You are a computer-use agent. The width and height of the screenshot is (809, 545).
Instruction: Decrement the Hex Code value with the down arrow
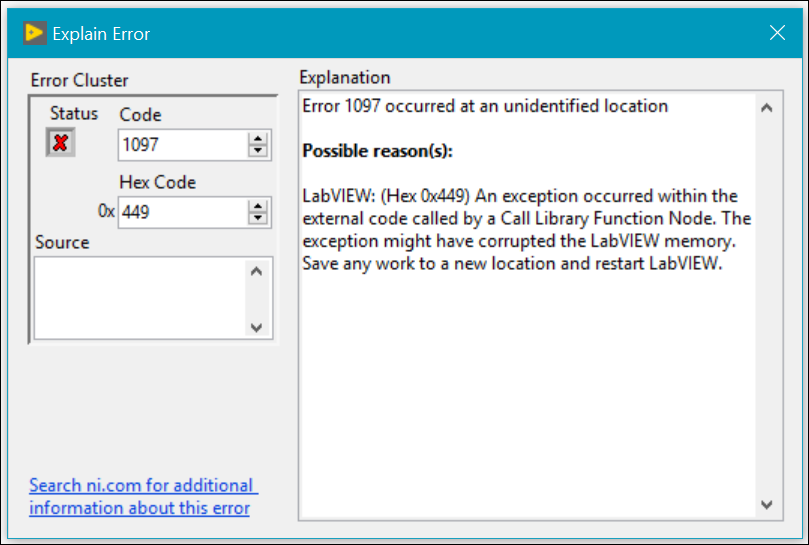point(257,218)
